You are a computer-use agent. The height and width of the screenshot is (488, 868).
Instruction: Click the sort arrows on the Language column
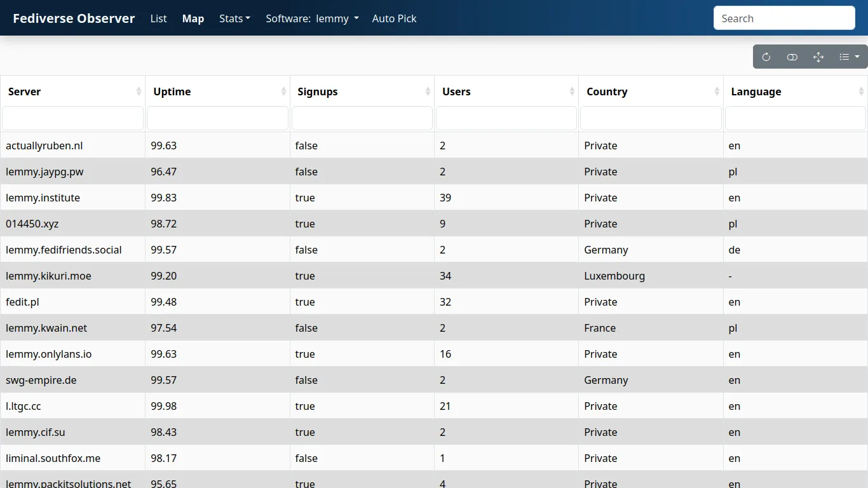[862, 91]
